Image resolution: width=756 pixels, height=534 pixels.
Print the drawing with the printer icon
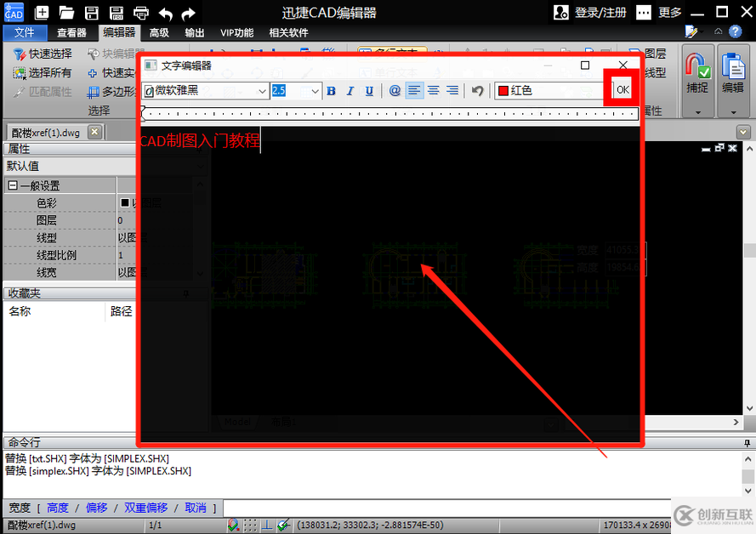click(x=141, y=13)
